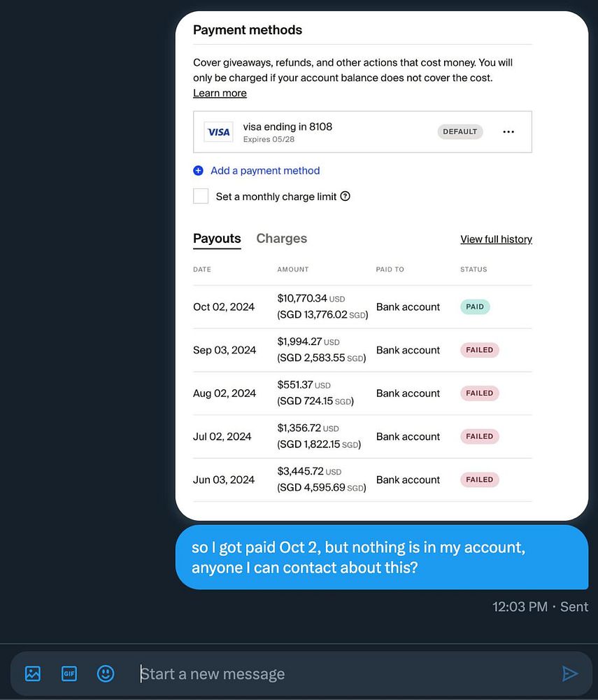
Task: Click the send message arrow
Action: coord(570,673)
